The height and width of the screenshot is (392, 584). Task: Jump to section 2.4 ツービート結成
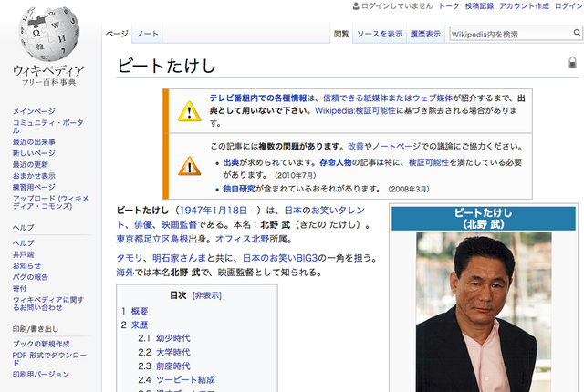click(185, 380)
